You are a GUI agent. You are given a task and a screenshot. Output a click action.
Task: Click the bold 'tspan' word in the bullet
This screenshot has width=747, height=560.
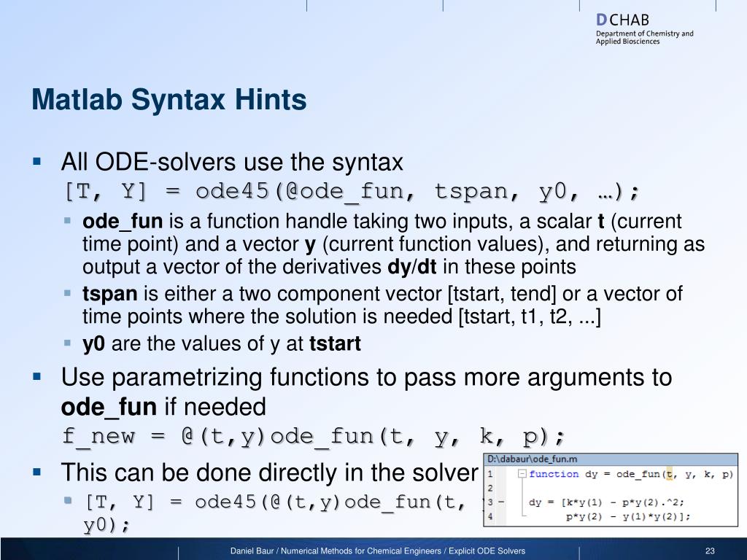pyautogui.click(x=110, y=294)
